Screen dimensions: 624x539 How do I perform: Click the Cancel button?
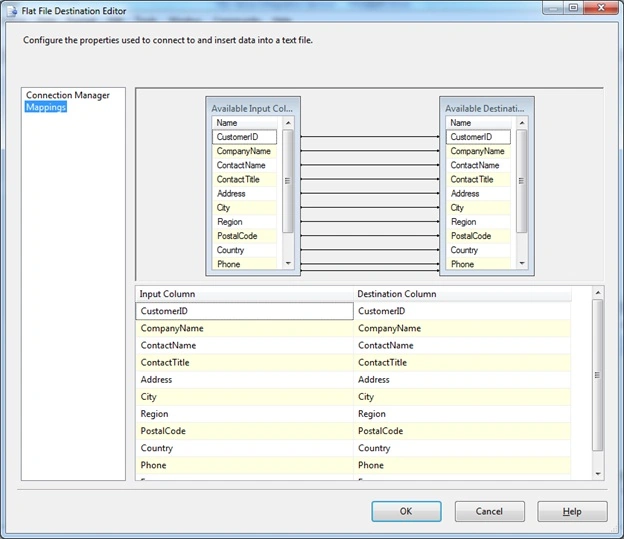click(x=489, y=511)
